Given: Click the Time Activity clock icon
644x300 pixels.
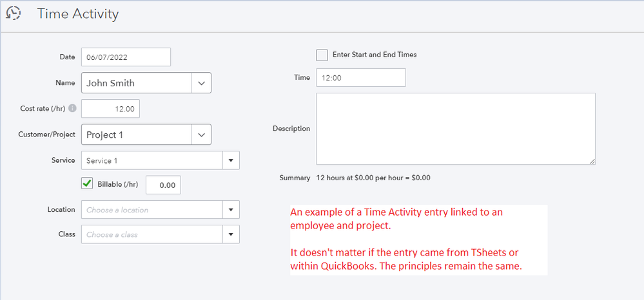Looking at the screenshot, I should coord(13,13).
